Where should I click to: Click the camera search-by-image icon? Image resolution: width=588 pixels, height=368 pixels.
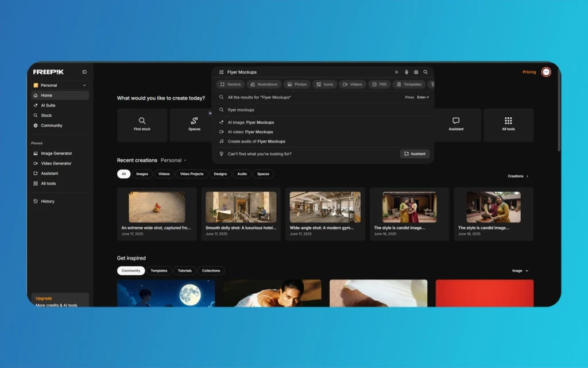(416, 72)
